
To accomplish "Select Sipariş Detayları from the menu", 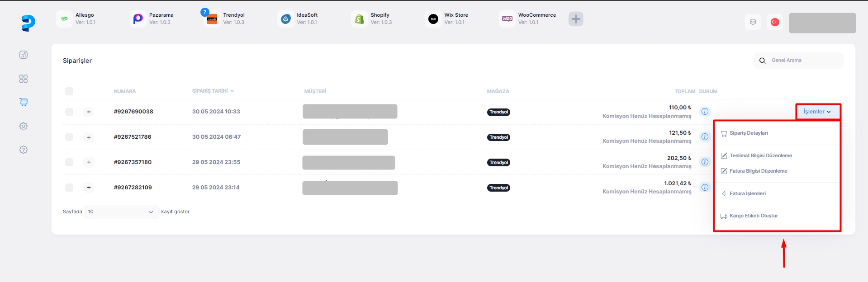I will point(749,133).
